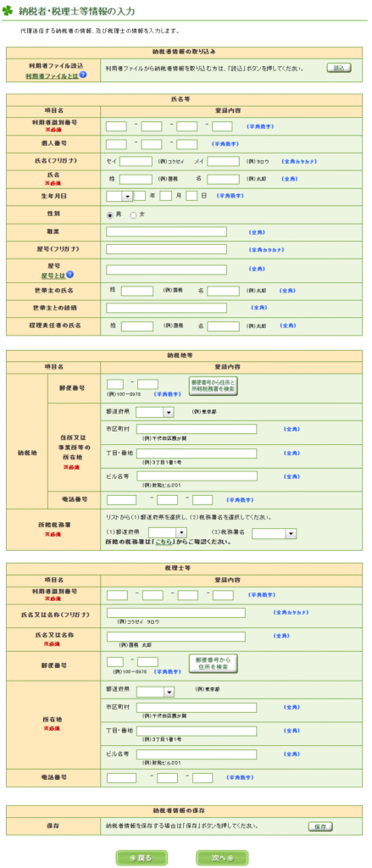Select the 男 radio button
Viewport: 372px width, 868px height.
click(109, 215)
